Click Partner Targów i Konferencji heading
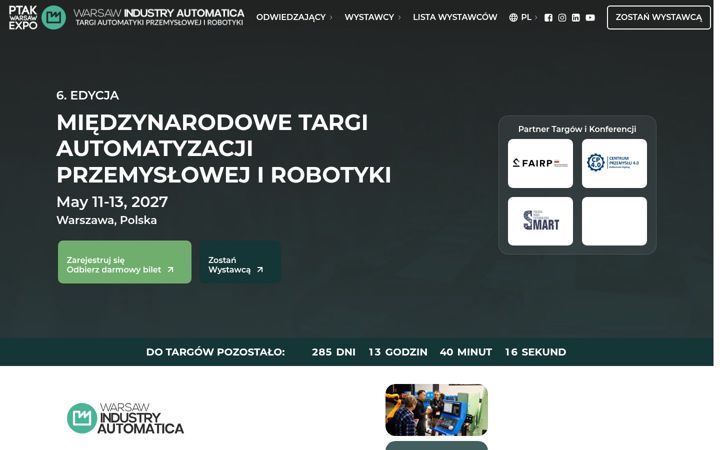Screen dimensions: 720x450 [577, 129]
